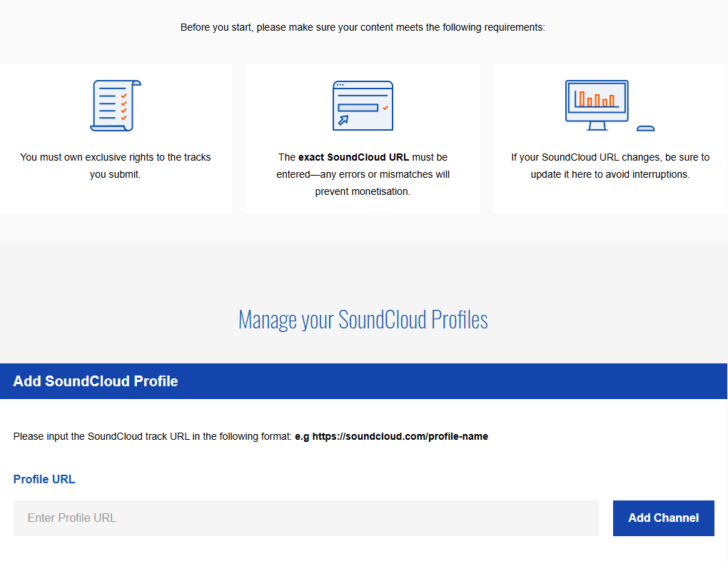Click the checklist document icon
Screen dimensions: 728x564
(114, 106)
